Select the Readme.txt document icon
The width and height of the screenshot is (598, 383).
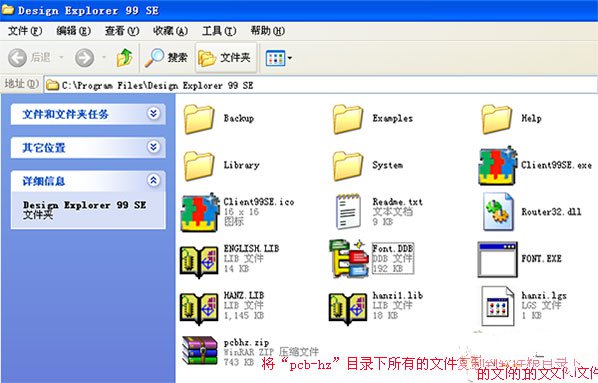[348, 211]
